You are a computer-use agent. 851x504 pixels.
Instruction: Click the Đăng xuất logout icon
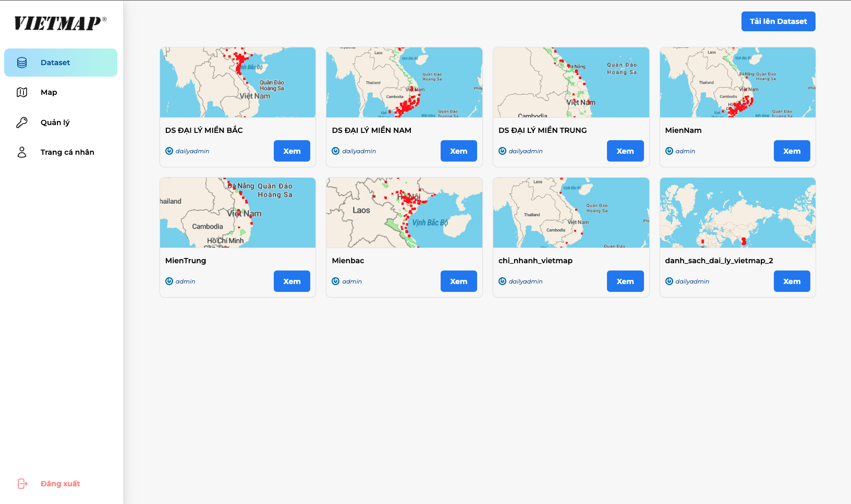tap(22, 484)
